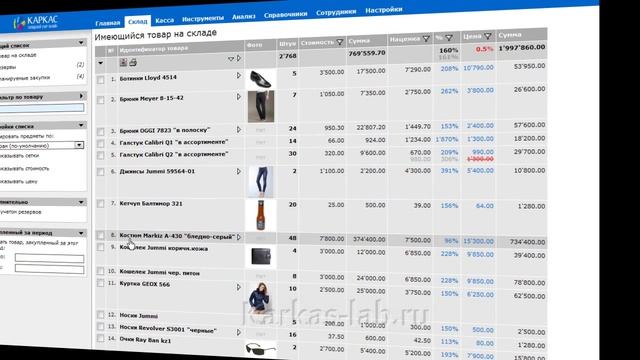Click markup link 262% for Брюки Meyer
This screenshot has height=360, width=640.
(x=449, y=91)
